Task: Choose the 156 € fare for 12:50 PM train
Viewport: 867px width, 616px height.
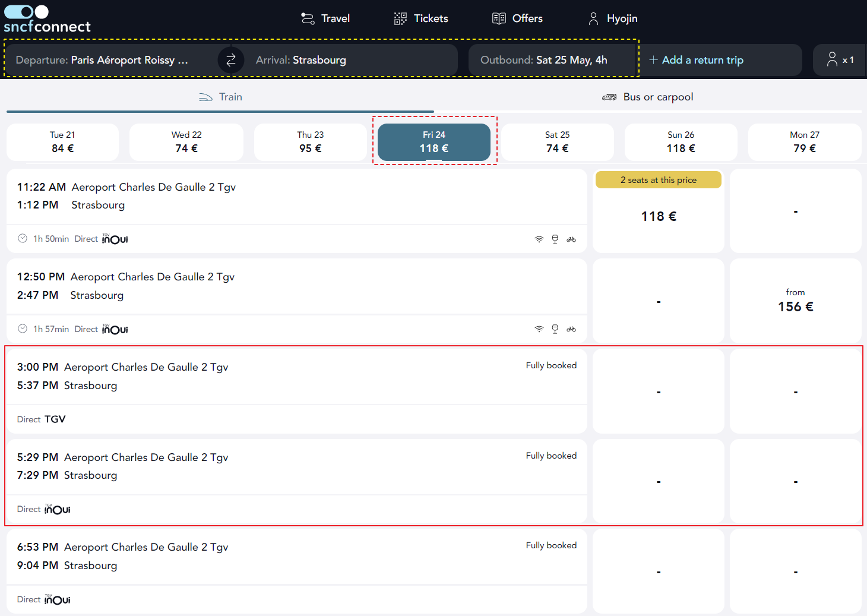Action: click(796, 301)
